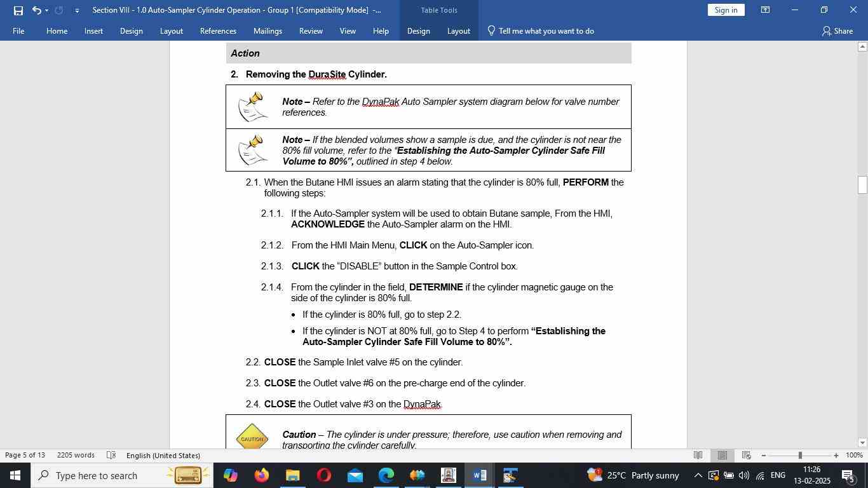Click vertical scrollbar down arrow
The width and height of the screenshot is (868, 488).
(x=862, y=443)
